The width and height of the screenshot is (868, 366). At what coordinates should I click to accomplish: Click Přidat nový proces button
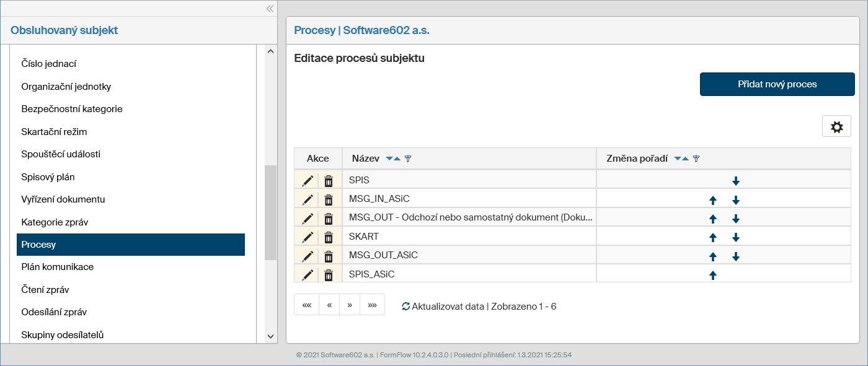[x=777, y=84]
